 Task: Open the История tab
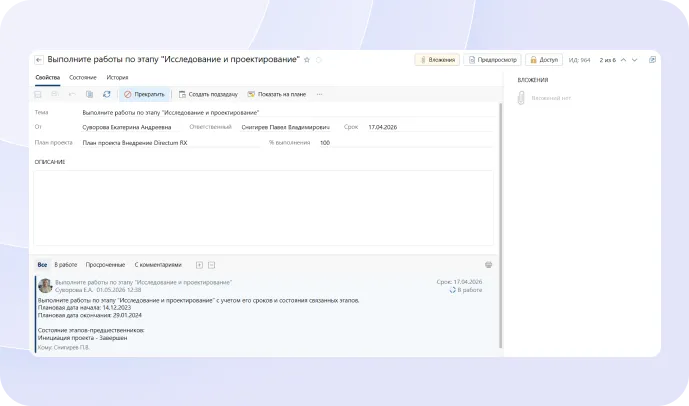[117, 77]
